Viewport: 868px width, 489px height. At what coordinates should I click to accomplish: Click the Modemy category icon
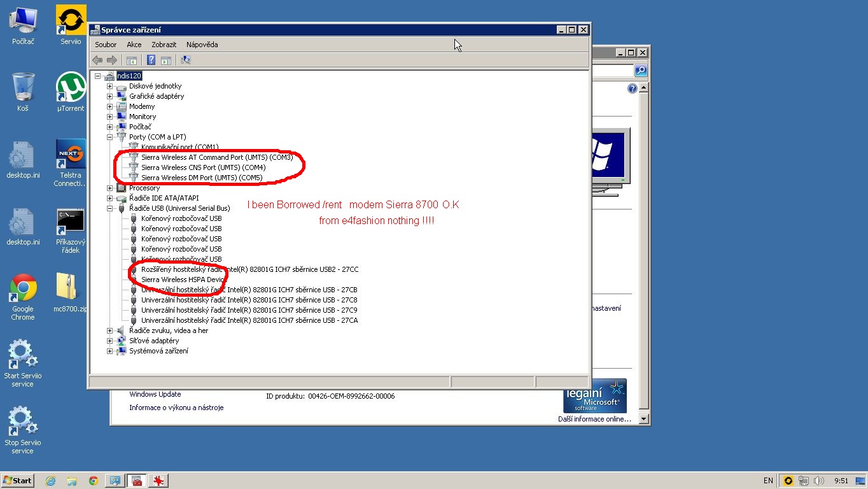tap(122, 106)
